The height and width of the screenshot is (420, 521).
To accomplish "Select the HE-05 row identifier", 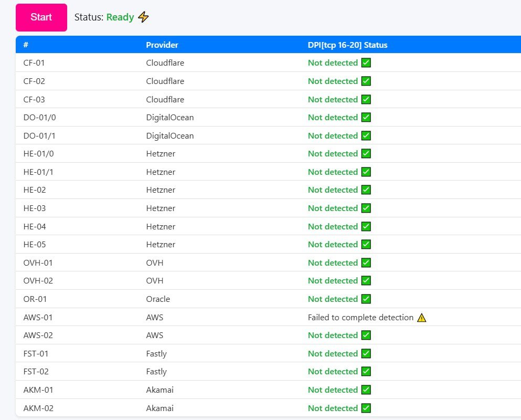I will (34, 245).
